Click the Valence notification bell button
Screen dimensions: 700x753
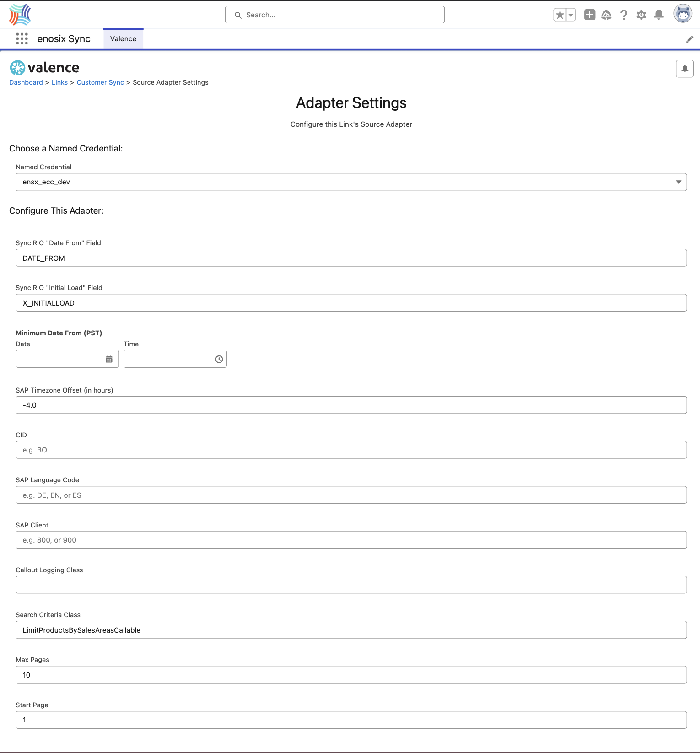(685, 69)
